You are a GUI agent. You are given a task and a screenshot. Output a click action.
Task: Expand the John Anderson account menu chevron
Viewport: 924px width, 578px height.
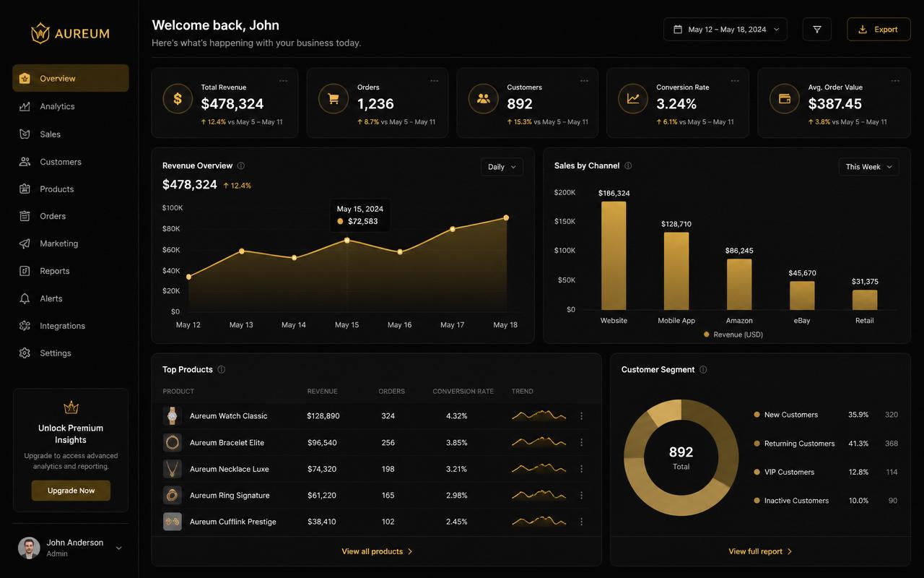[x=119, y=548]
